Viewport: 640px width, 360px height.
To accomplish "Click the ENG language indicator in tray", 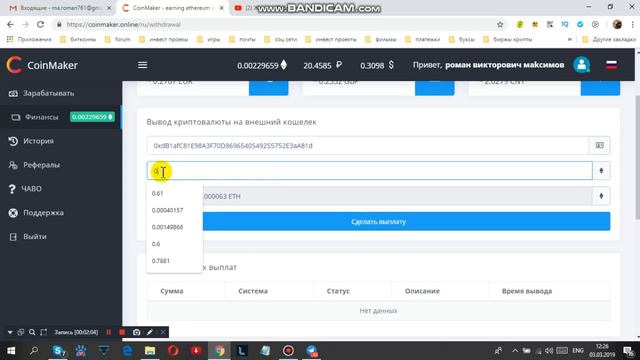I will pyautogui.click(x=578, y=351).
